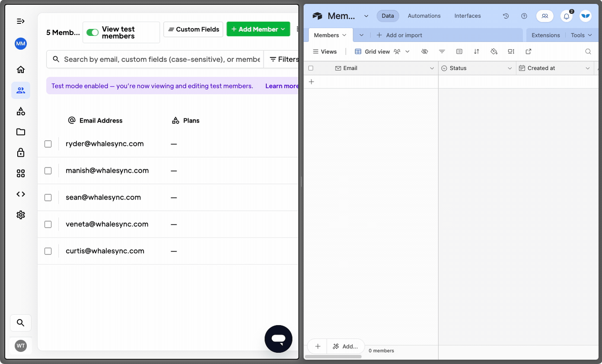Open the record color paint-bucket icon
The width and height of the screenshot is (602, 364).
(494, 51)
